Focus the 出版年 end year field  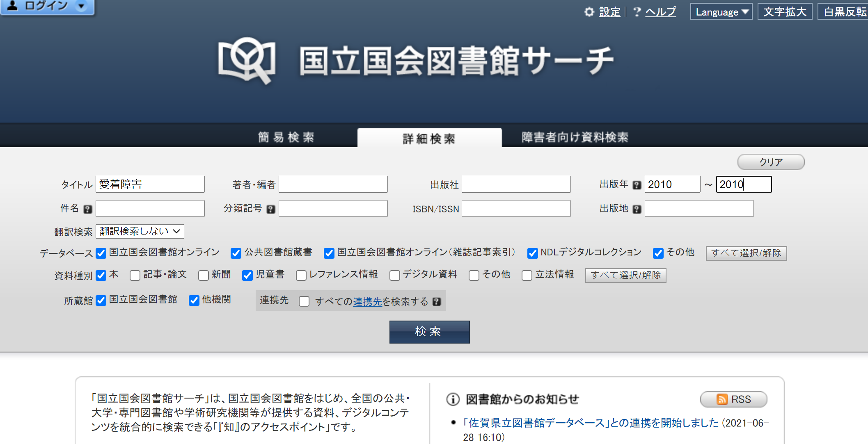point(744,184)
